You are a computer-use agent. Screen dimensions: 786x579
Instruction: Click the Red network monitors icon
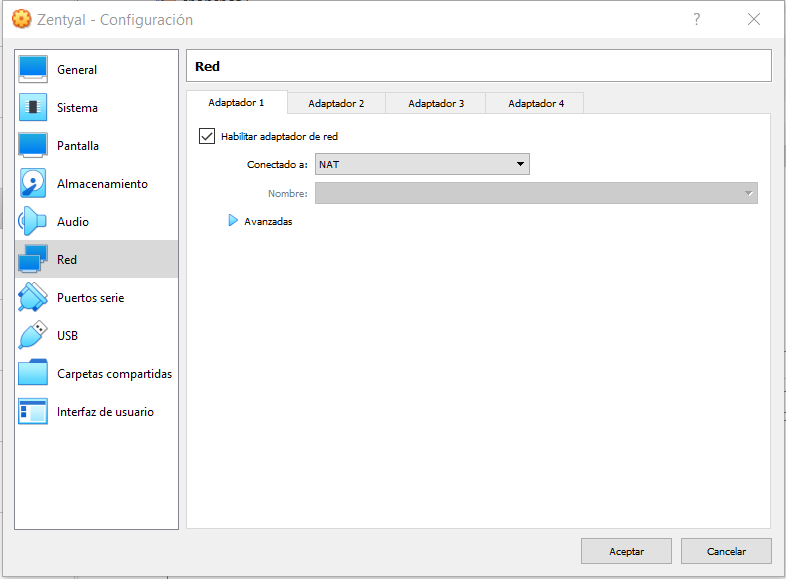tap(33, 259)
